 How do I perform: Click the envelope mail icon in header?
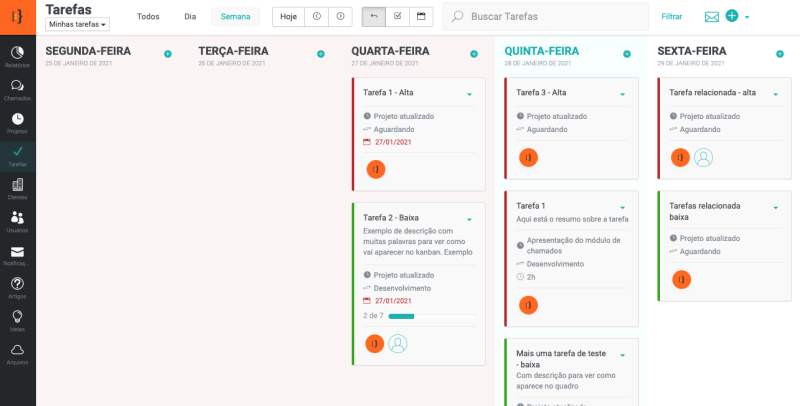(x=712, y=17)
